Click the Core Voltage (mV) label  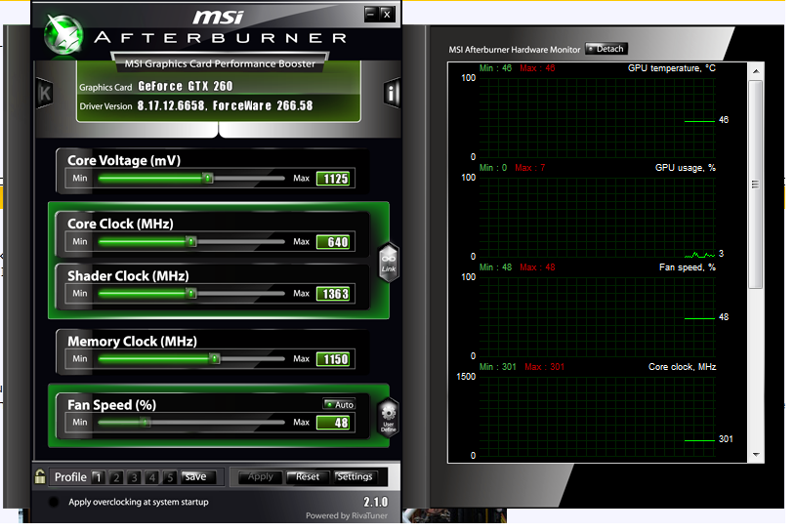124,161
